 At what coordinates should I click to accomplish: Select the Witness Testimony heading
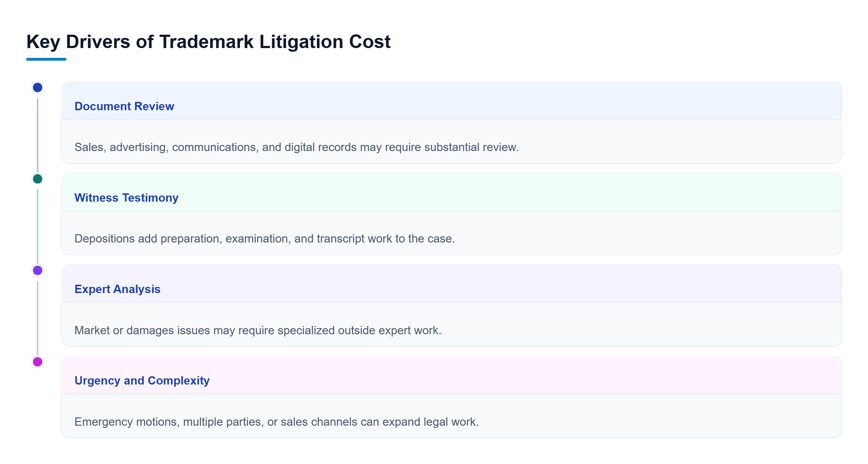[x=127, y=198]
